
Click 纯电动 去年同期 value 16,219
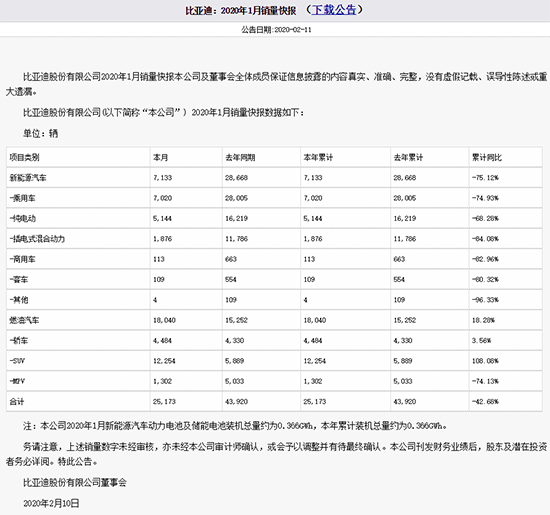pos(236,219)
